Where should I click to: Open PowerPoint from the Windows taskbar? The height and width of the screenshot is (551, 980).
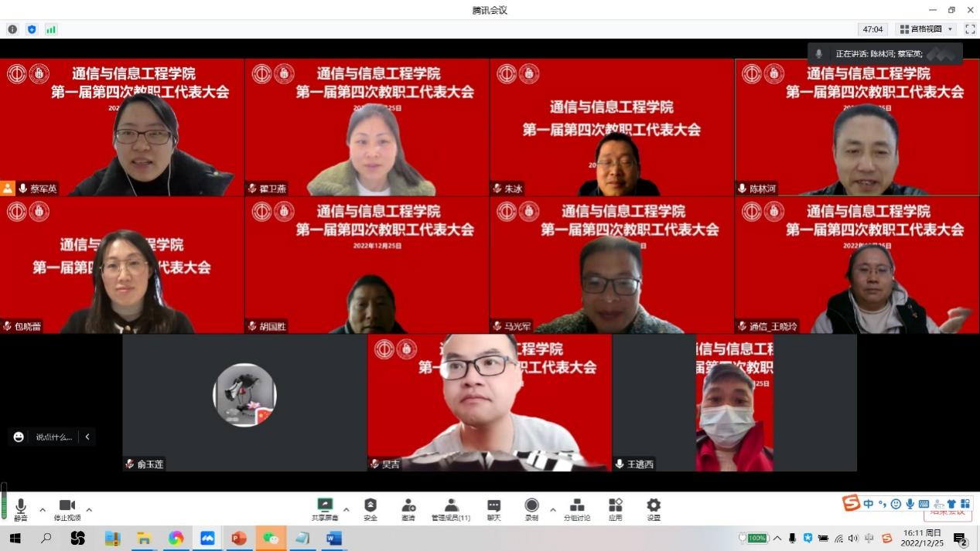tap(239, 539)
